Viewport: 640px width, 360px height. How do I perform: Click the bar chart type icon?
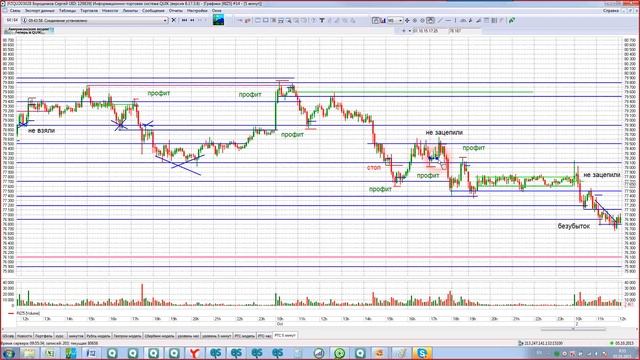[383, 20]
